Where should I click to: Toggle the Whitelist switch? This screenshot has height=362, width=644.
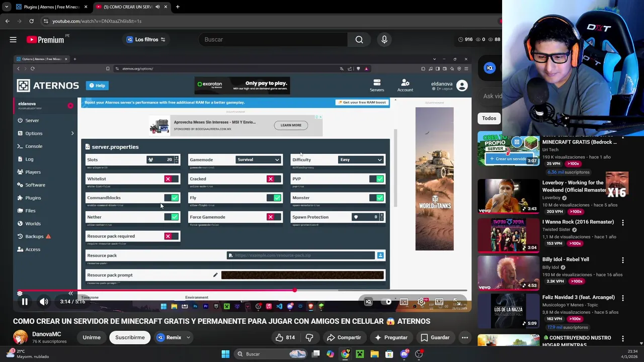tap(171, 179)
